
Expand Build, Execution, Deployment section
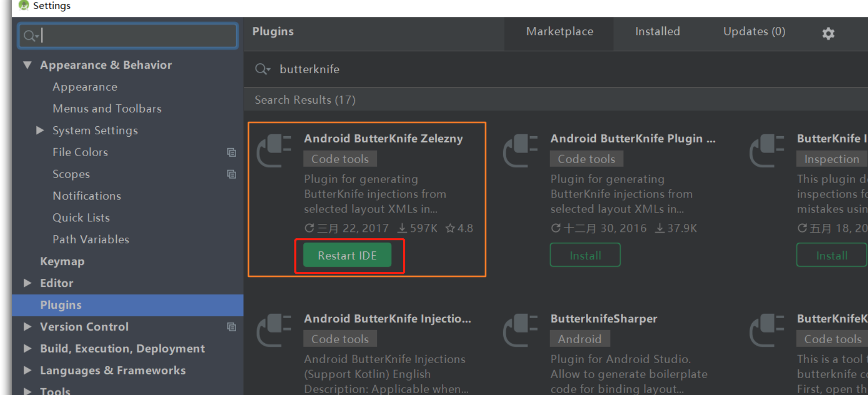click(x=27, y=349)
